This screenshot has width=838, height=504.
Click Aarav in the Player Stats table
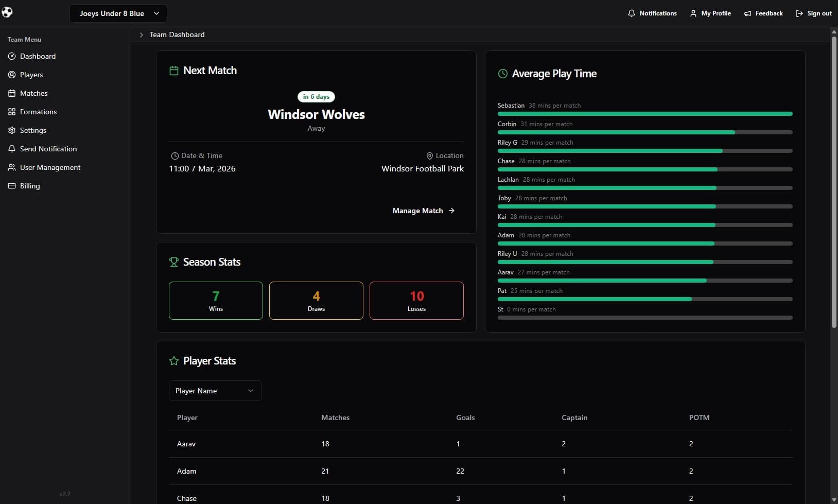186,444
